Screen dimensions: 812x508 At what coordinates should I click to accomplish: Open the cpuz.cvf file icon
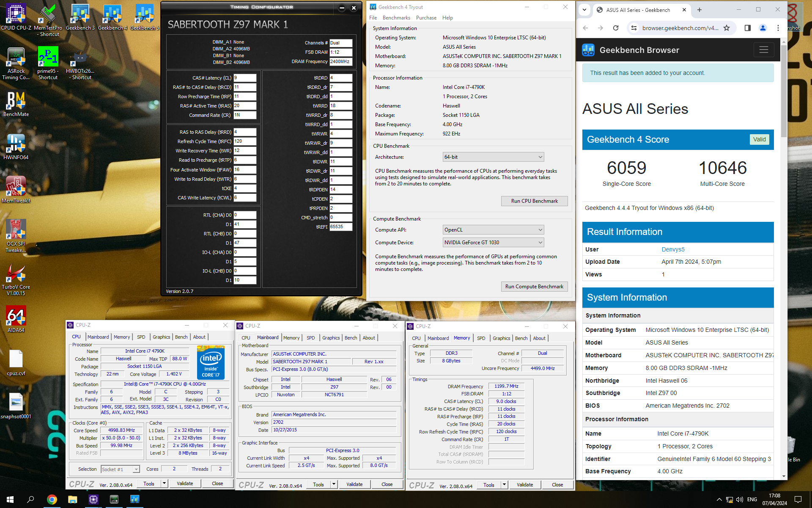click(x=16, y=363)
